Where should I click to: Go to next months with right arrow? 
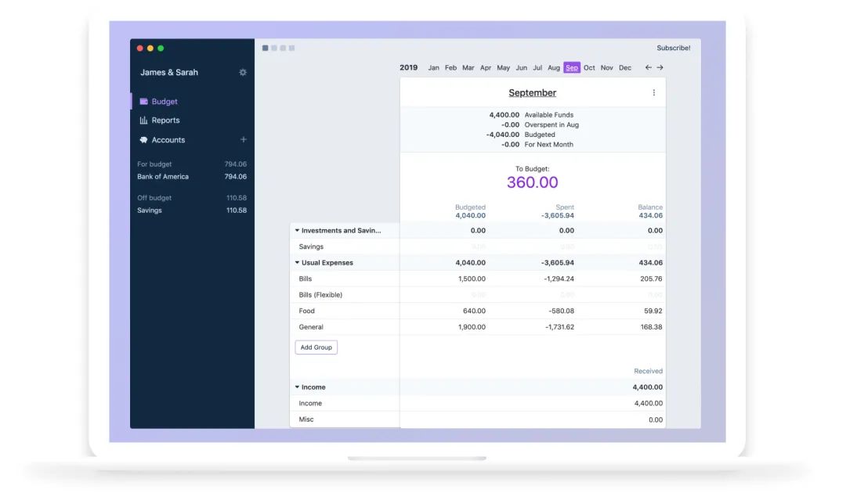[660, 67]
